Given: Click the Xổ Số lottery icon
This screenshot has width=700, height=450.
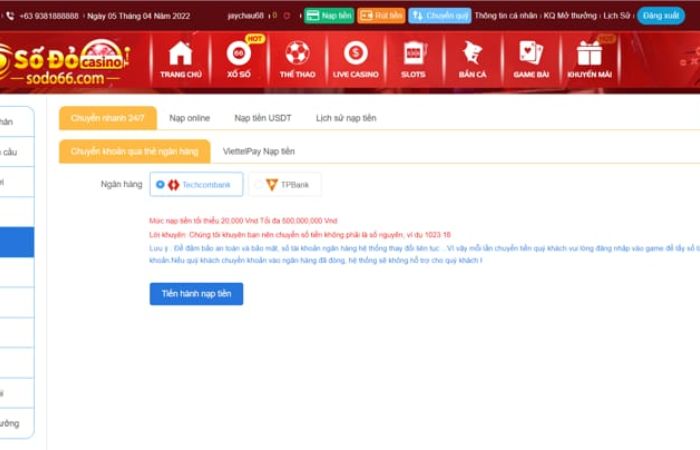Looking at the screenshot, I should (238, 56).
